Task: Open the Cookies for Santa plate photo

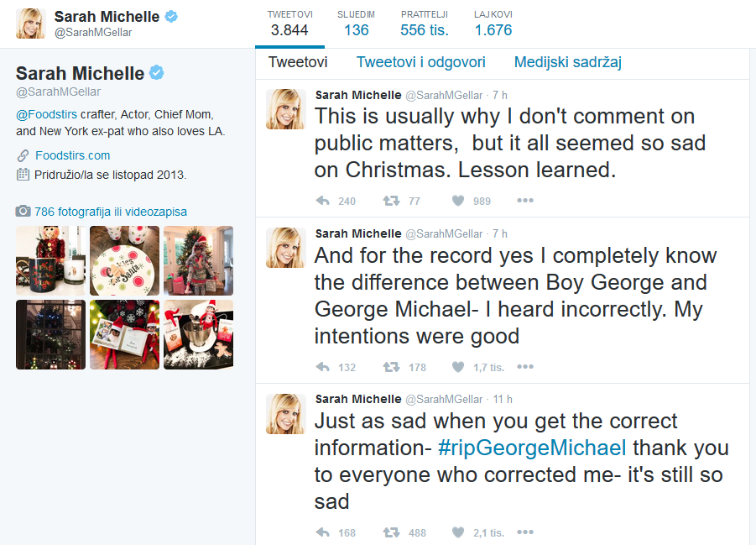Action: click(124, 260)
